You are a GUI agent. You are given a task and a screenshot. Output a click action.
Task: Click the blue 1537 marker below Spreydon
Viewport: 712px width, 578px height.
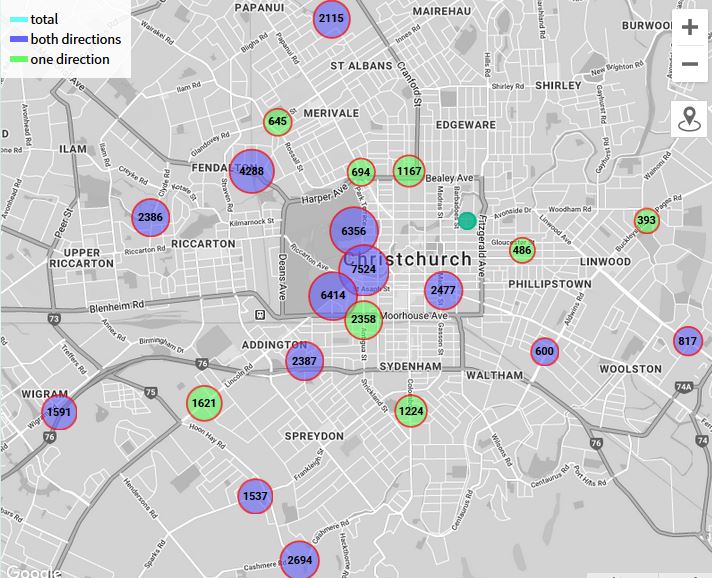point(255,496)
